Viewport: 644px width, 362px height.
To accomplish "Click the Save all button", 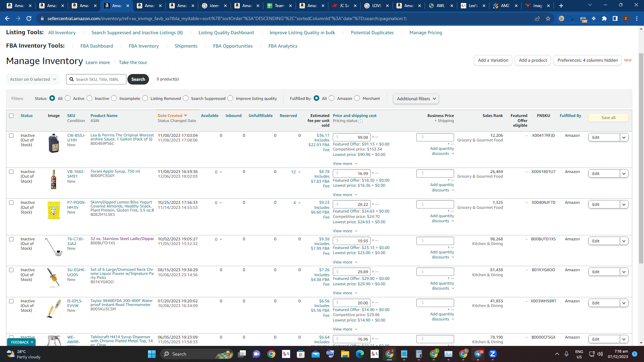I will (608, 118).
